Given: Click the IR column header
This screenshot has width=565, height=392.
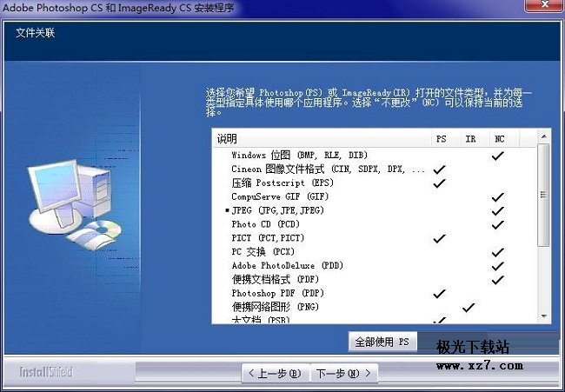Looking at the screenshot, I should pos(475,139).
